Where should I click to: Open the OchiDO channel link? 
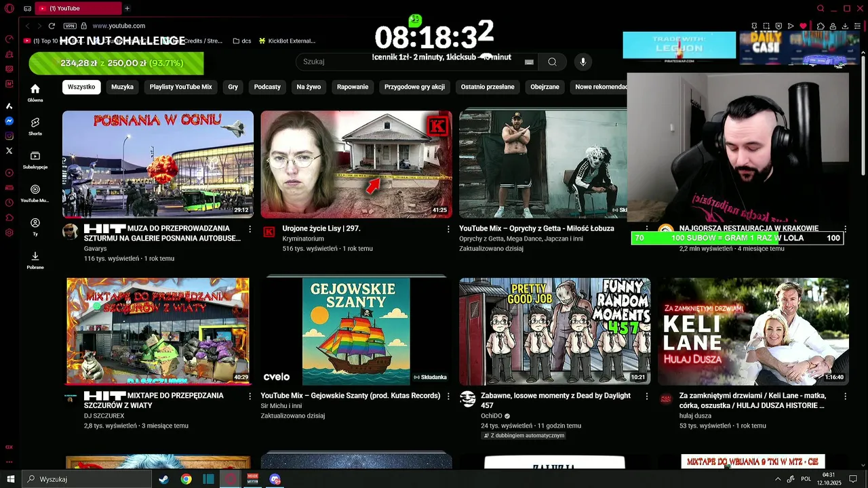[x=492, y=415]
